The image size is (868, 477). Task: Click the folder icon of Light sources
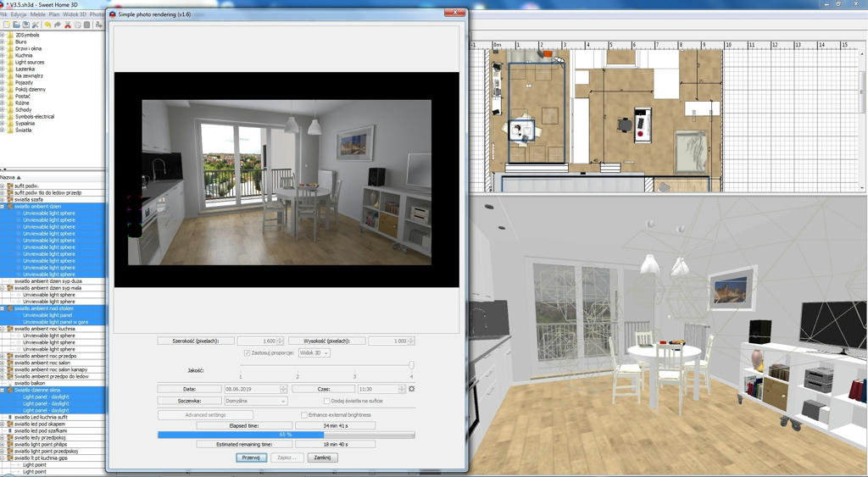click(x=10, y=62)
